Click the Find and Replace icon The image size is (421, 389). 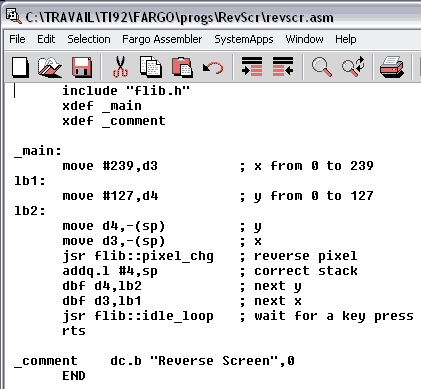353,66
